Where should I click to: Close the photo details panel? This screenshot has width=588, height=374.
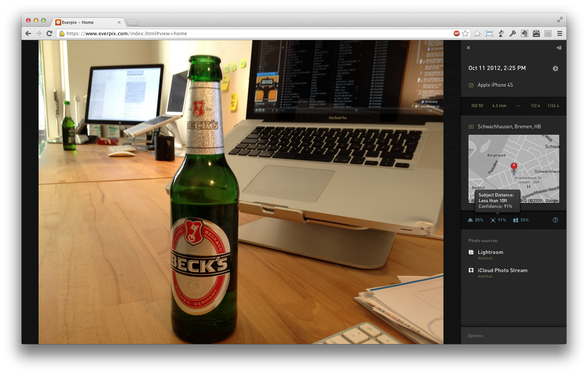click(468, 48)
